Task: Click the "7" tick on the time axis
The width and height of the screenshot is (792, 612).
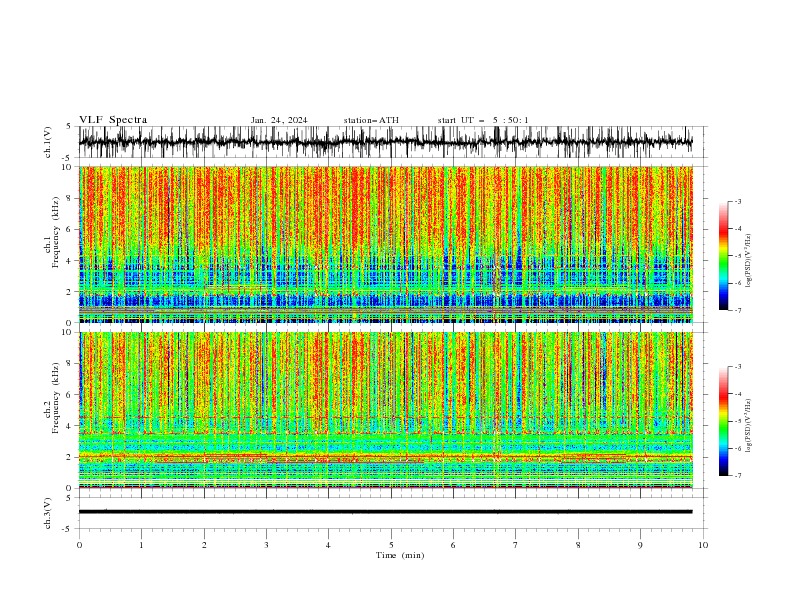Action: click(x=516, y=545)
